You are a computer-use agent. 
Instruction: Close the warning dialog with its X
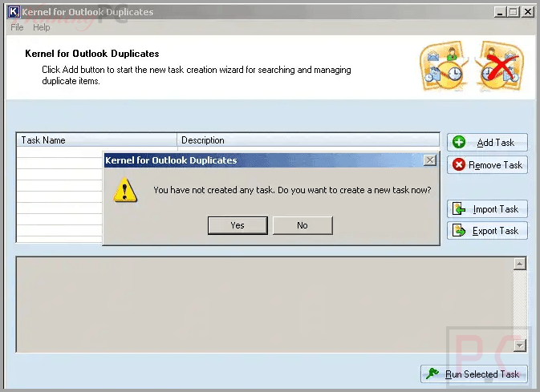pos(430,160)
